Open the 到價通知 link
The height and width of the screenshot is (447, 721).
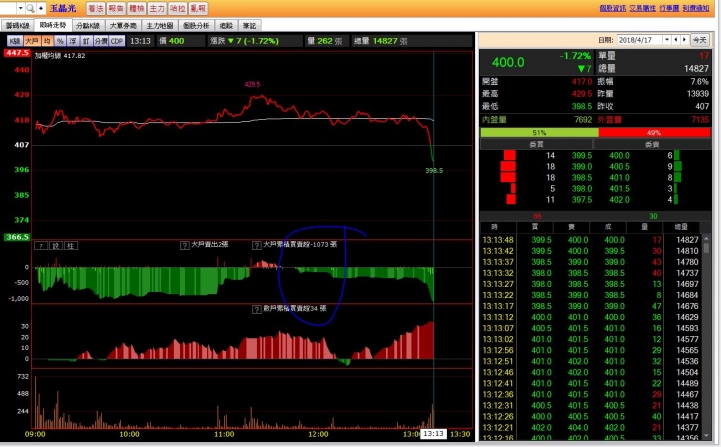click(x=696, y=8)
